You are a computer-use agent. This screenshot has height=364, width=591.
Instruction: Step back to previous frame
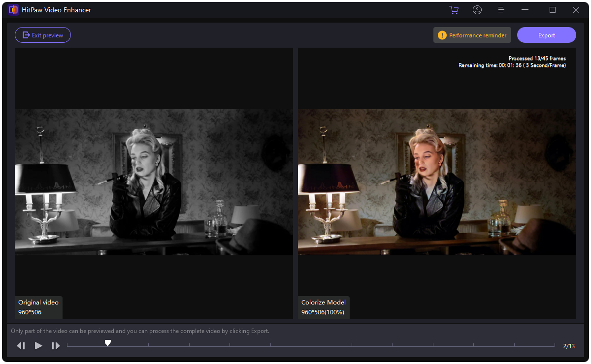coord(21,346)
